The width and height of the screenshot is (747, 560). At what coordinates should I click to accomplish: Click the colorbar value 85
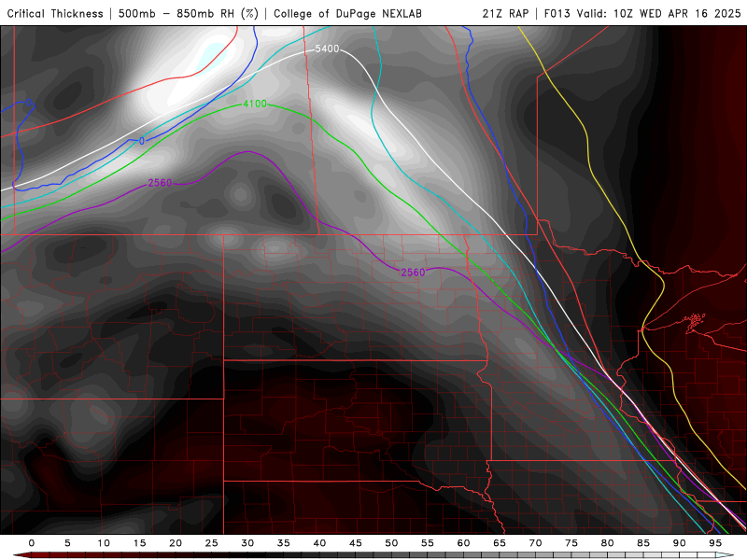(643, 543)
